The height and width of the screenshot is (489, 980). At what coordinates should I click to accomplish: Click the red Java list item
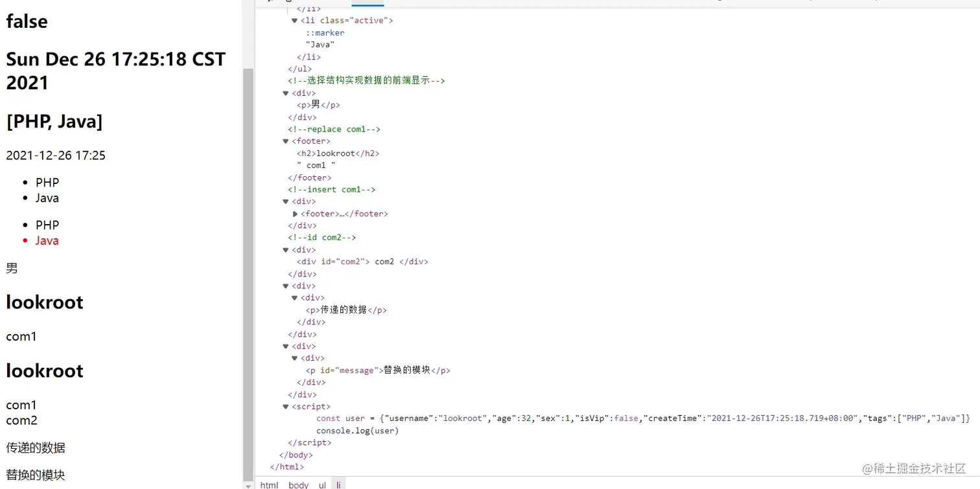(47, 241)
